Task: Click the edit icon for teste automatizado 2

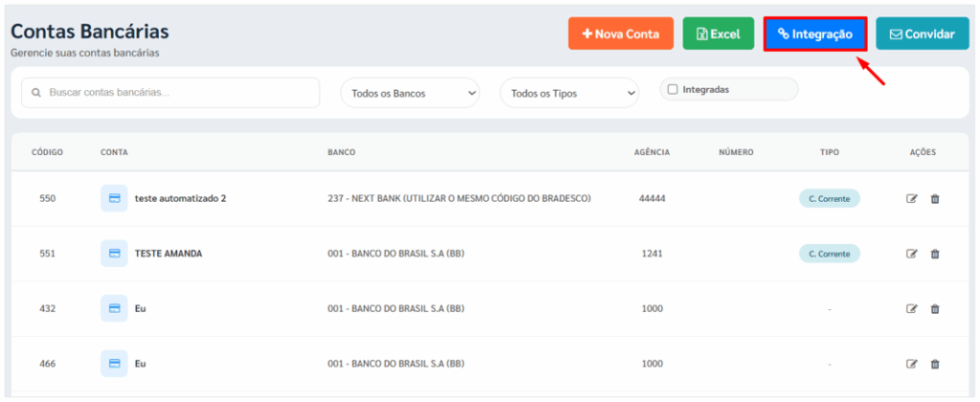Action: (911, 199)
